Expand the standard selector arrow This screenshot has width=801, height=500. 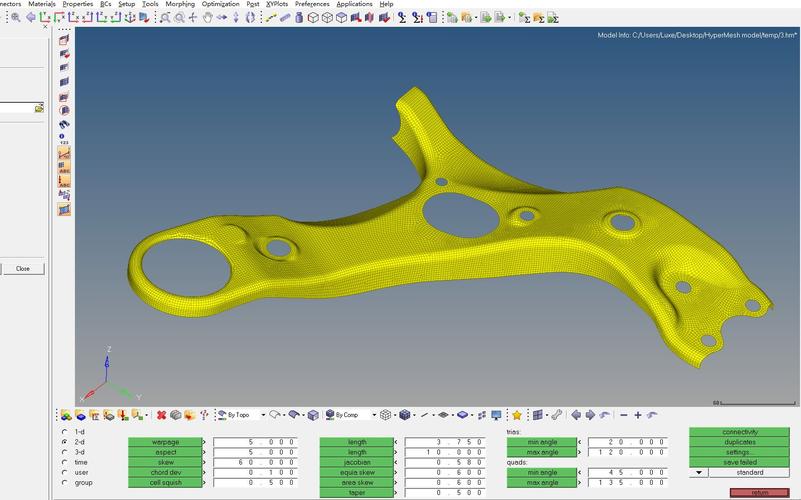point(697,473)
